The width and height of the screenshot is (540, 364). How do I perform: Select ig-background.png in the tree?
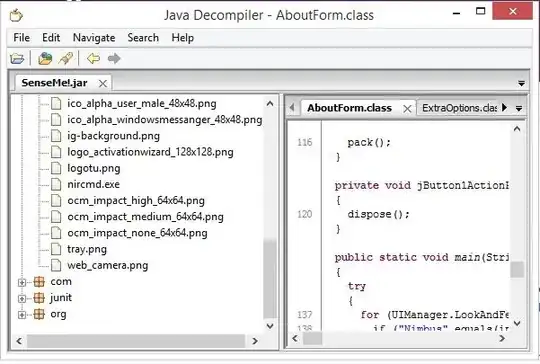(113, 136)
